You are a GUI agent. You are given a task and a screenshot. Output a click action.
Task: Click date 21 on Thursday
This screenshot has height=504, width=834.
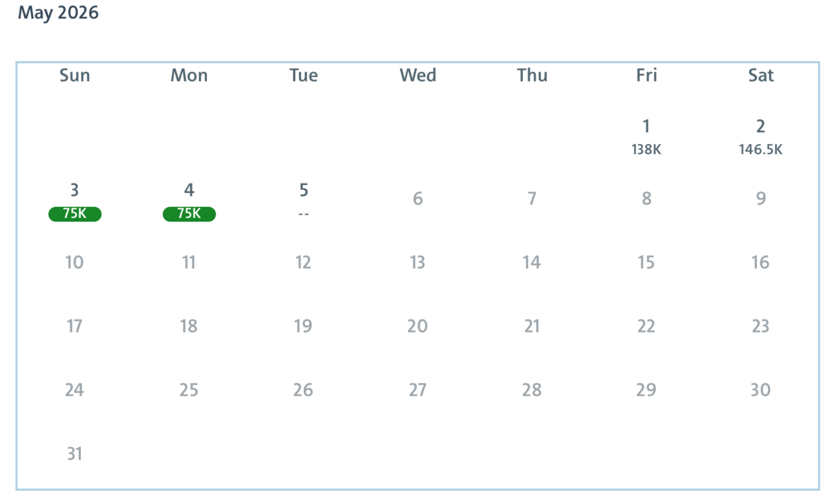coord(532,326)
